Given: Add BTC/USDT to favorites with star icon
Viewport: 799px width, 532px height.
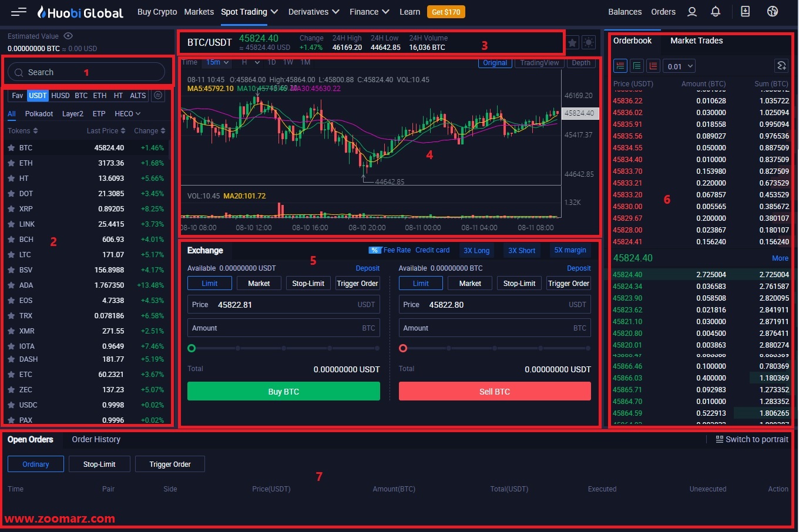Looking at the screenshot, I should tap(572, 43).
